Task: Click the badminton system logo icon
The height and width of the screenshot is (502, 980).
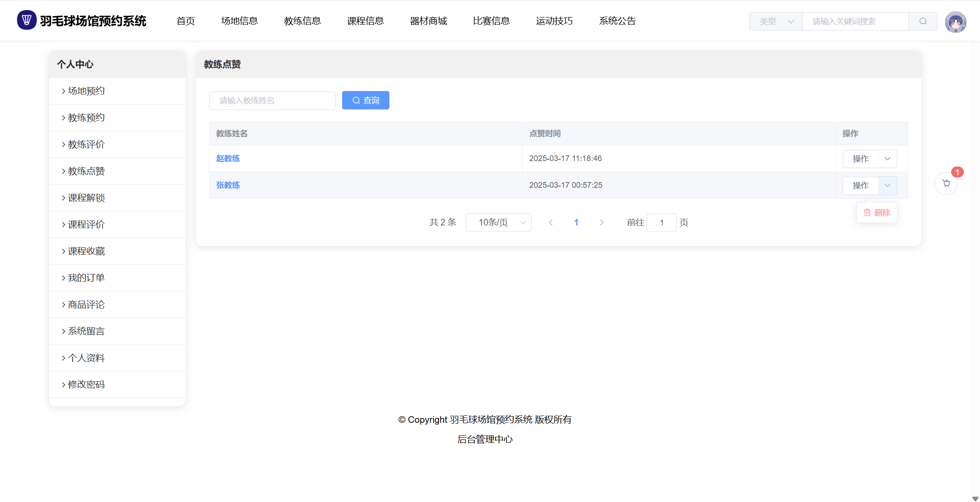Action: click(x=26, y=20)
